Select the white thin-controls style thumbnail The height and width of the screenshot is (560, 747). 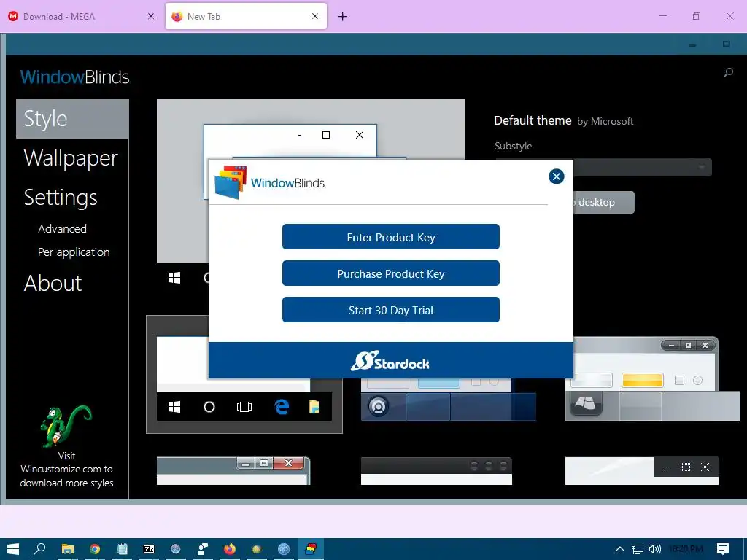click(x=642, y=471)
